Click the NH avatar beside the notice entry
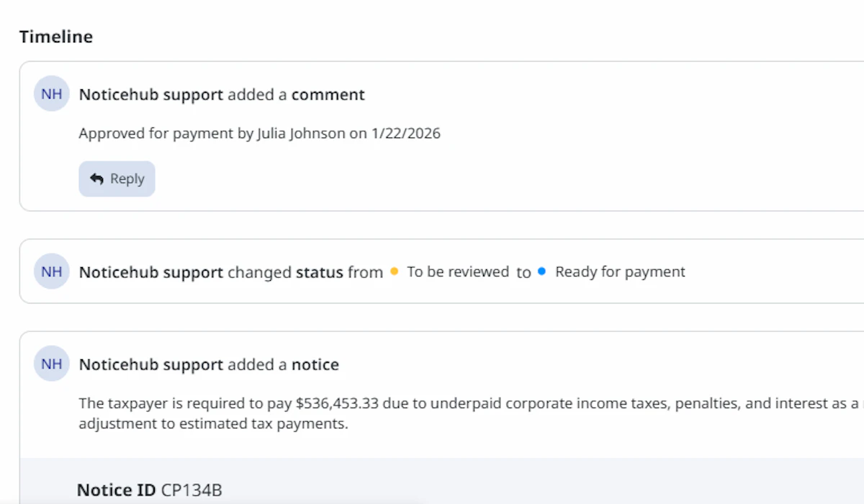Image resolution: width=864 pixels, height=504 pixels. click(51, 364)
